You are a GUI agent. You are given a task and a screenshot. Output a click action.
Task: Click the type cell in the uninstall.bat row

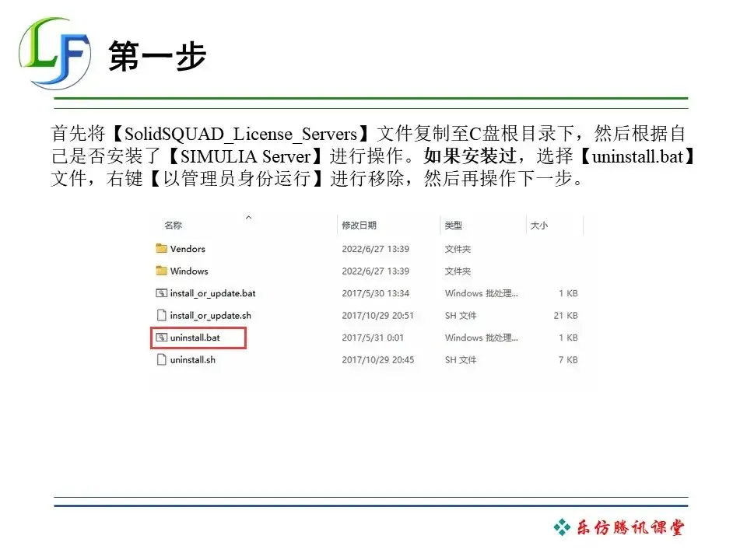coord(481,338)
